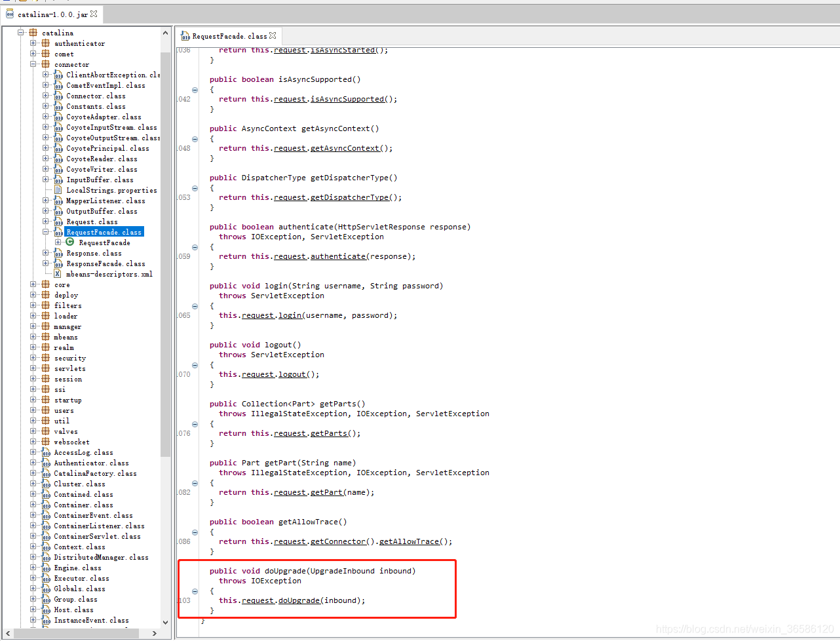Select MapperListener.class in the tree
The width and height of the screenshot is (840, 641).
point(105,201)
